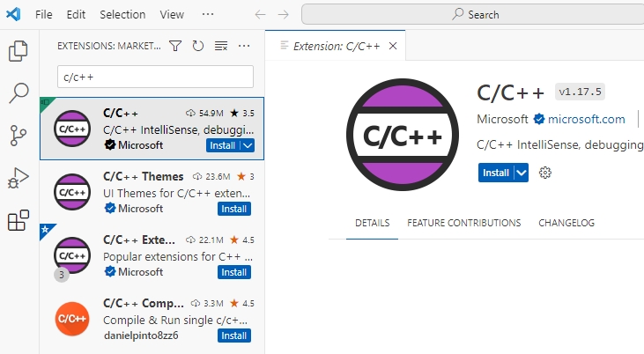Switch to Feature Contributions tab

tap(463, 223)
